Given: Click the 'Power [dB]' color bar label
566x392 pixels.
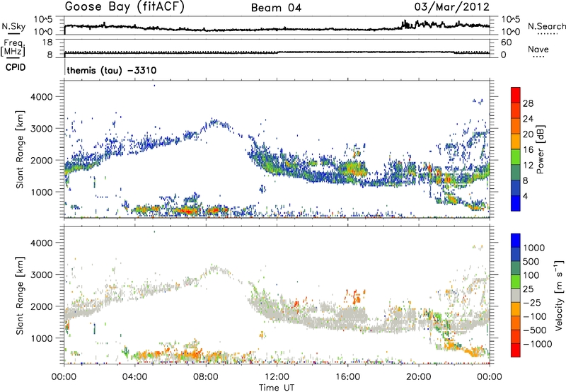Looking at the screenshot, I should 540,149.
